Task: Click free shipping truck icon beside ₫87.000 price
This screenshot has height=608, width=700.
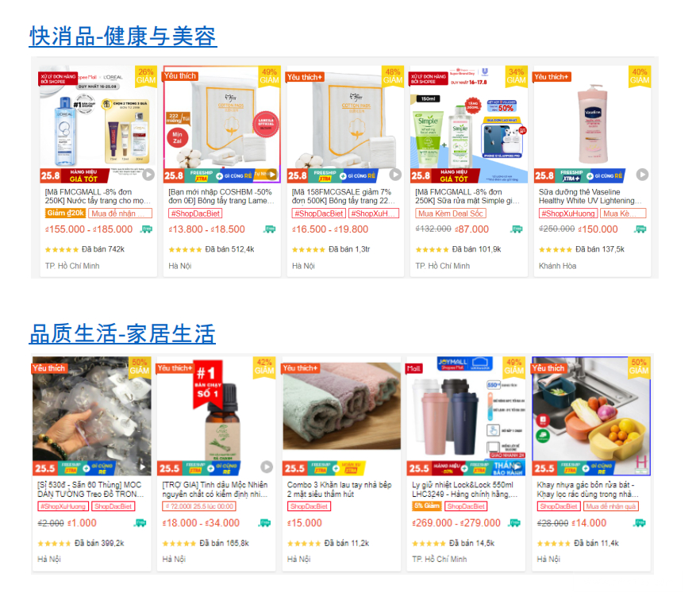Action: (x=516, y=229)
